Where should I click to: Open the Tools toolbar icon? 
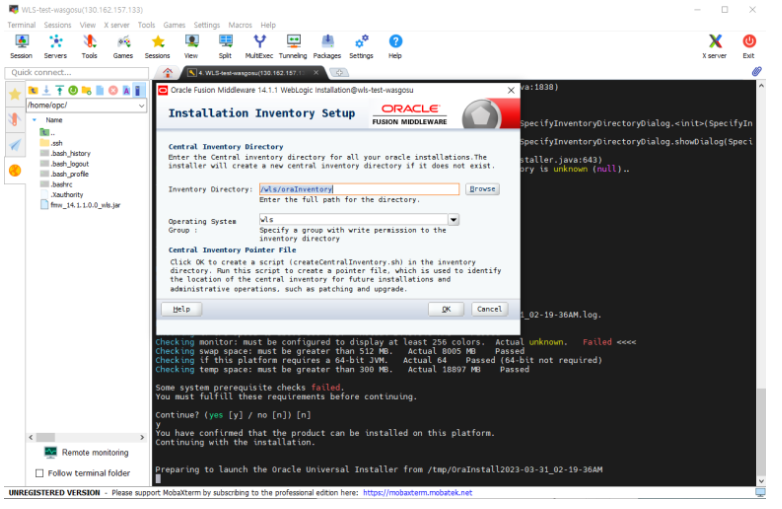tap(89, 46)
